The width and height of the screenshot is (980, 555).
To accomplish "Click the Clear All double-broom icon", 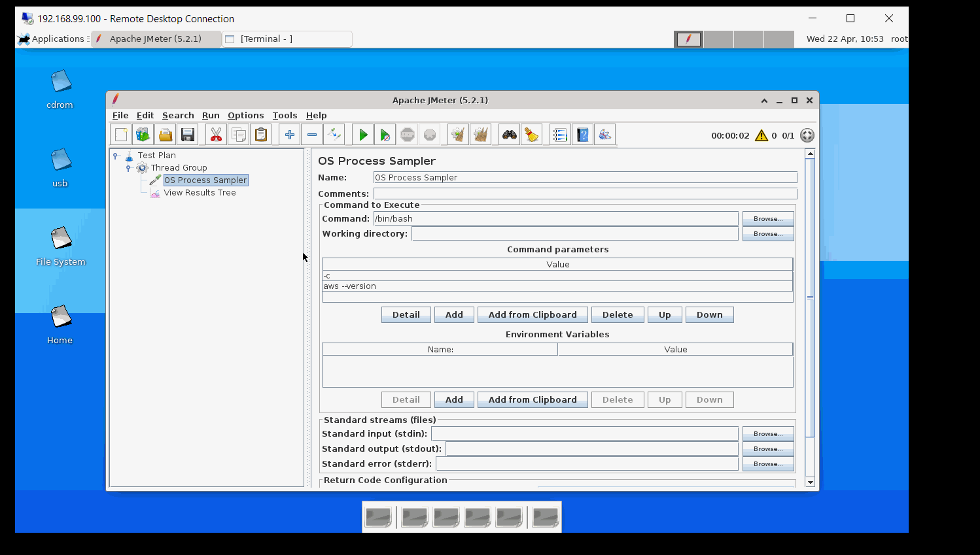I will click(x=480, y=135).
